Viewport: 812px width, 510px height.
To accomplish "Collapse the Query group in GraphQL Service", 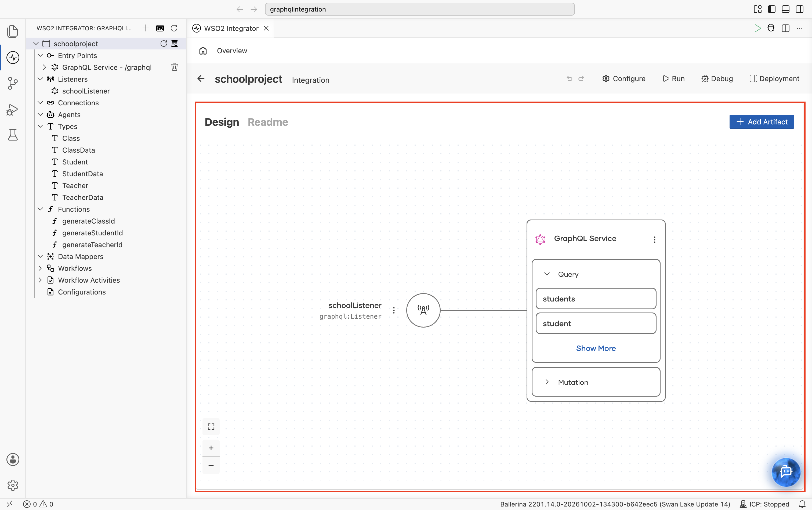I will click(547, 274).
